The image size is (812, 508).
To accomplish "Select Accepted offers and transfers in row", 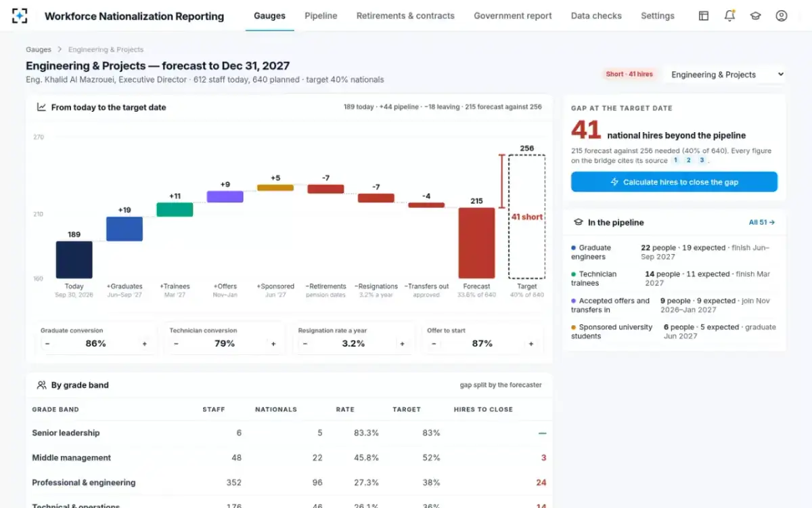I will [675, 305].
